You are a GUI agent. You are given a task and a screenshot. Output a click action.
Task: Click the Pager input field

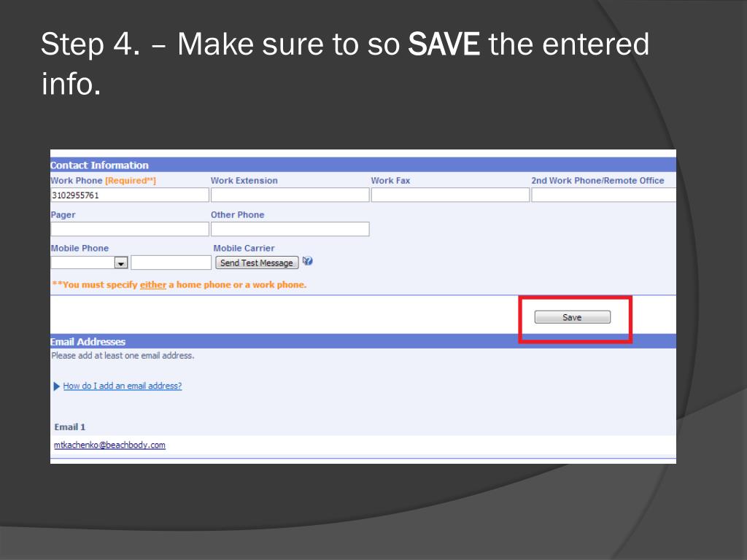click(130, 229)
